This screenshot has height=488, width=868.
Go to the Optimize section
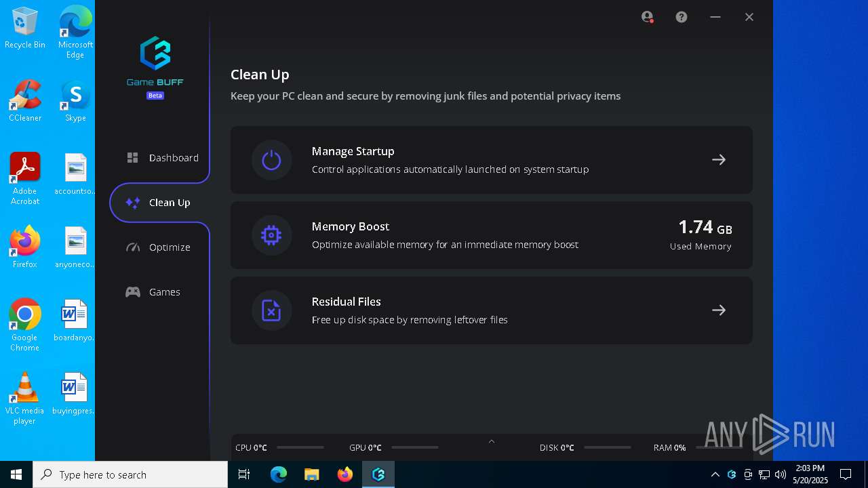pos(159,247)
